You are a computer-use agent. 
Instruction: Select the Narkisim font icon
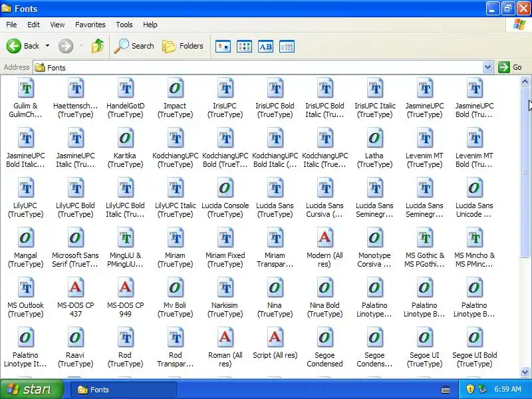click(x=225, y=288)
